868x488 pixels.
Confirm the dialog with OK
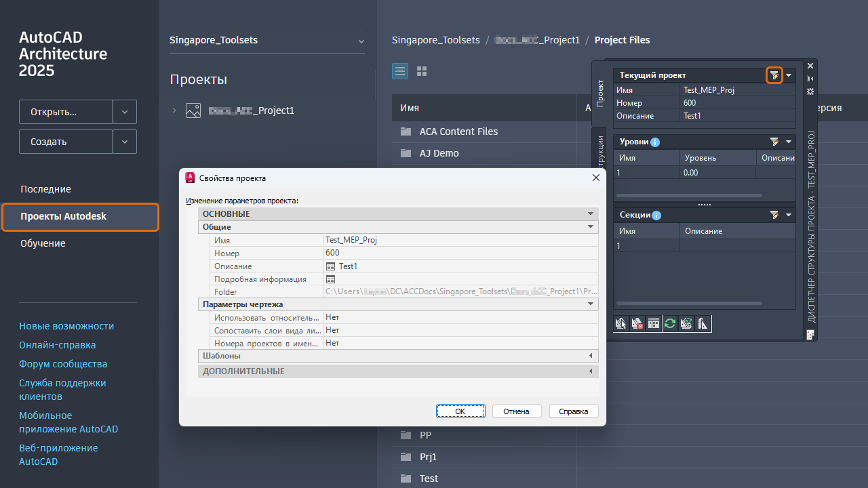point(460,411)
